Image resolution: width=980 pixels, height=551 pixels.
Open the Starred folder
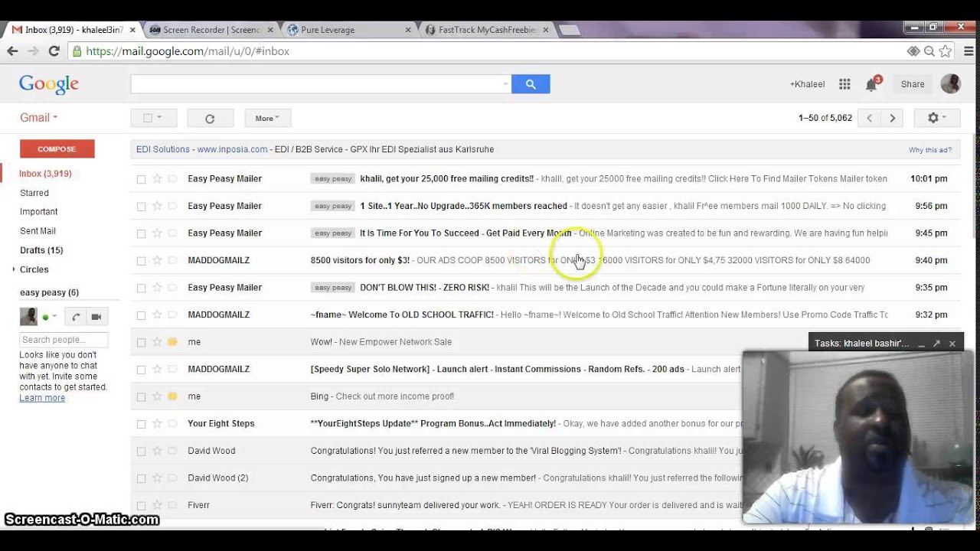click(x=34, y=193)
